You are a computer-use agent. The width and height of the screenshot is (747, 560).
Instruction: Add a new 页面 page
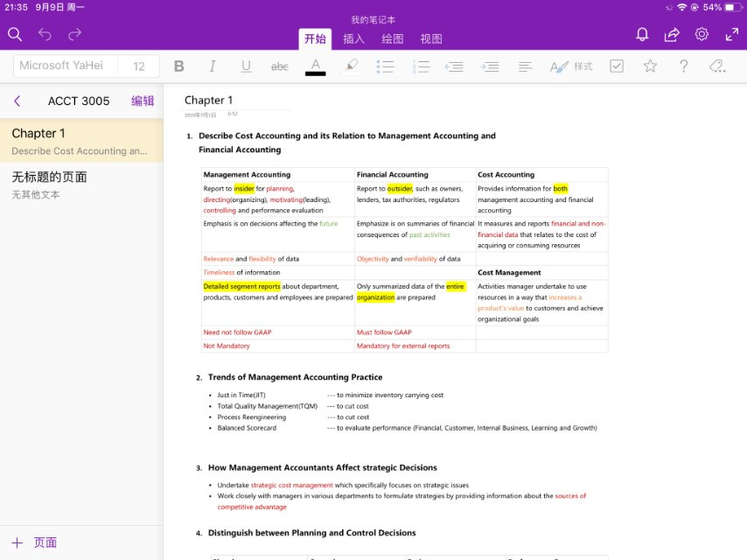click(x=34, y=542)
